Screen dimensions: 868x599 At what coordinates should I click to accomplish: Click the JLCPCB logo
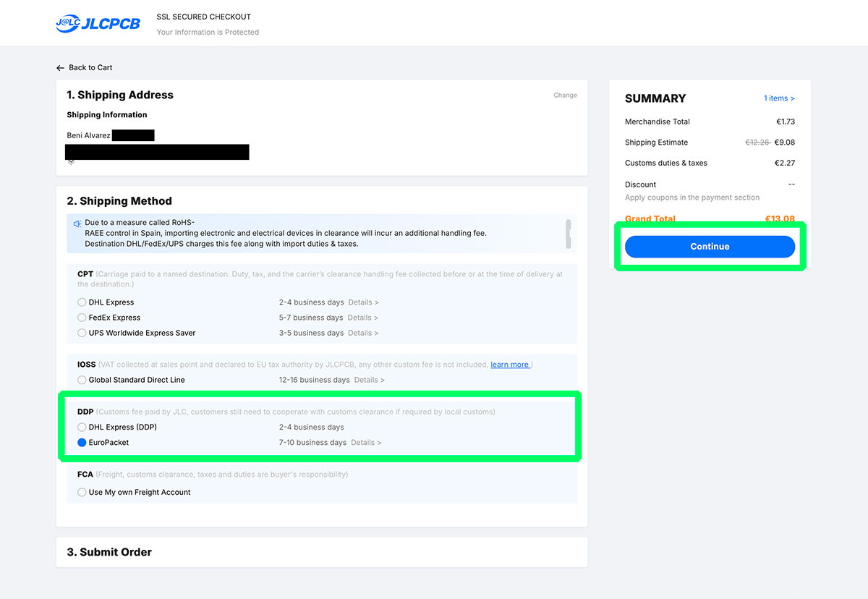[98, 24]
